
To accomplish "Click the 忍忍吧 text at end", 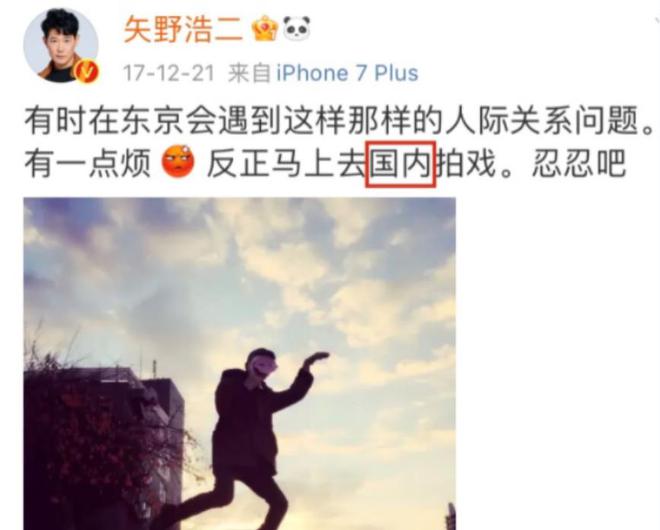I will point(579,163).
